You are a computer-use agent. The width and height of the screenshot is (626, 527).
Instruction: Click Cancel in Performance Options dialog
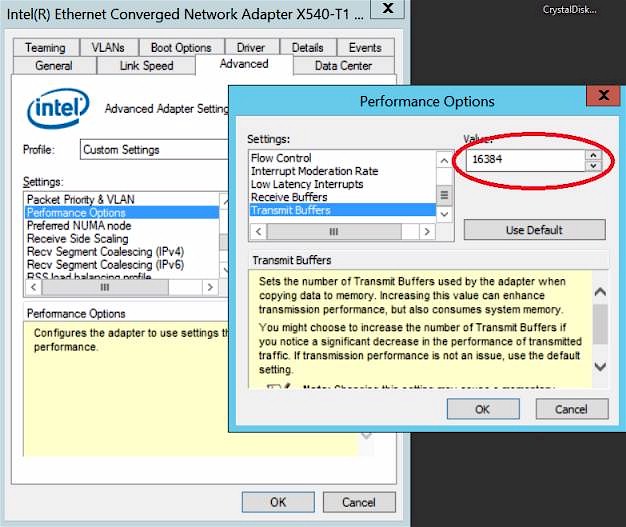coord(571,409)
